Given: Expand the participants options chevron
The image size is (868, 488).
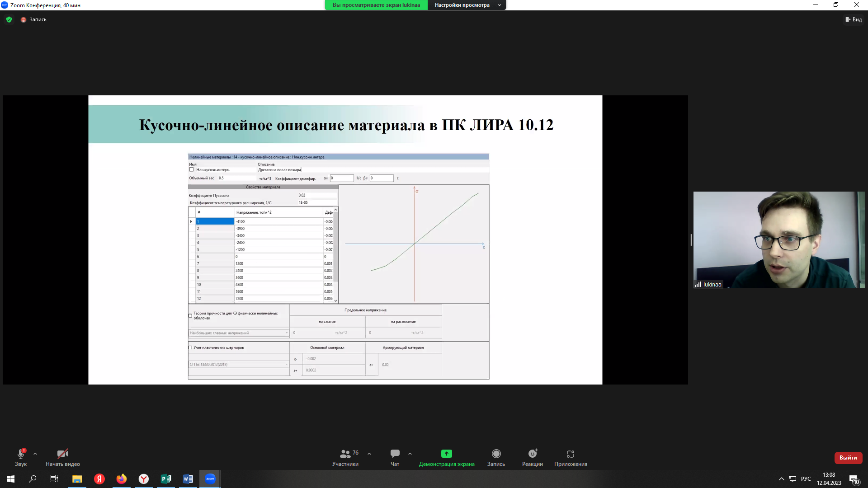Looking at the screenshot, I should (x=369, y=454).
